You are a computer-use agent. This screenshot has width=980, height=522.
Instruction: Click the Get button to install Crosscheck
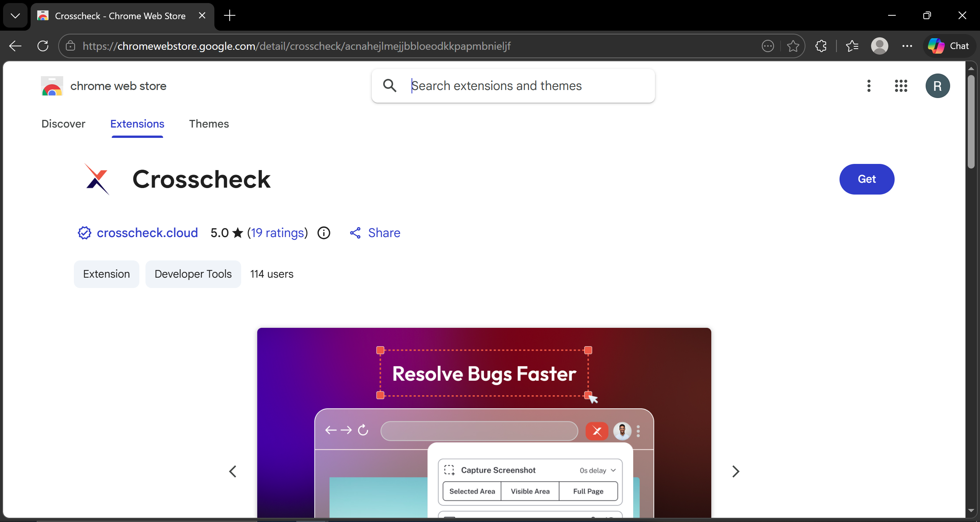[866, 179]
